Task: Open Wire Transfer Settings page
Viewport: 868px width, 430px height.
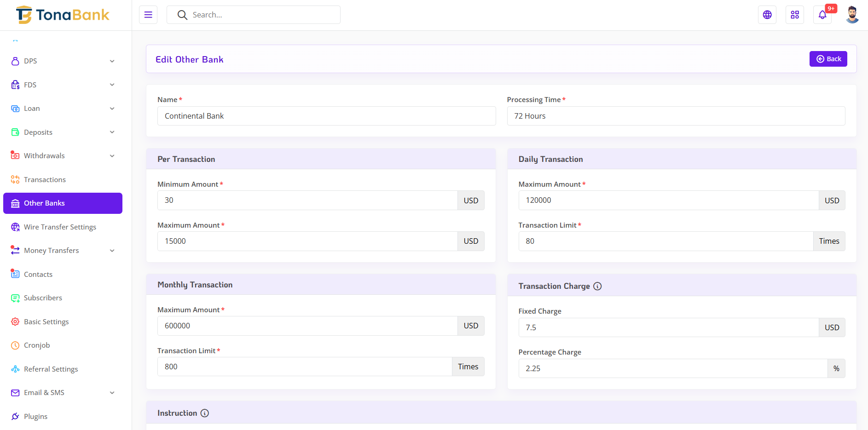Action: (x=60, y=227)
